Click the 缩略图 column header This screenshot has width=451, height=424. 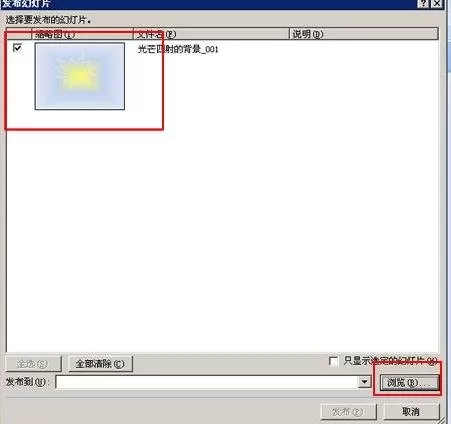(x=82, y=34)
